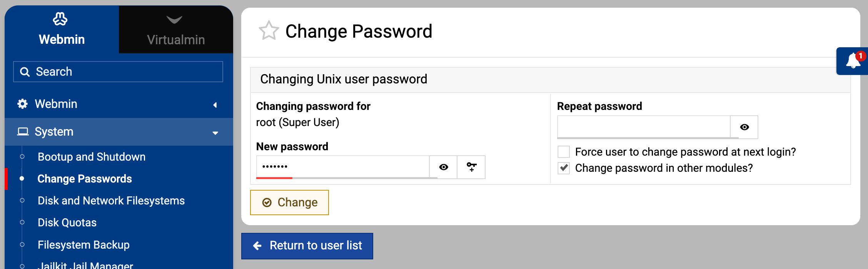This screenshot has height=269, width=868.
Task: Reveal the repeat password via eye icon
Action: pos(744,127)
